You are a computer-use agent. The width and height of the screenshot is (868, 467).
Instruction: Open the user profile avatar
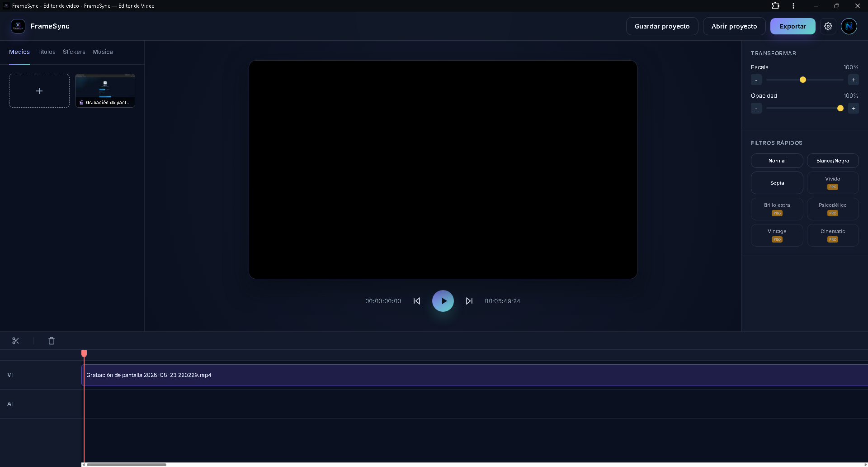tap(849, 26)
